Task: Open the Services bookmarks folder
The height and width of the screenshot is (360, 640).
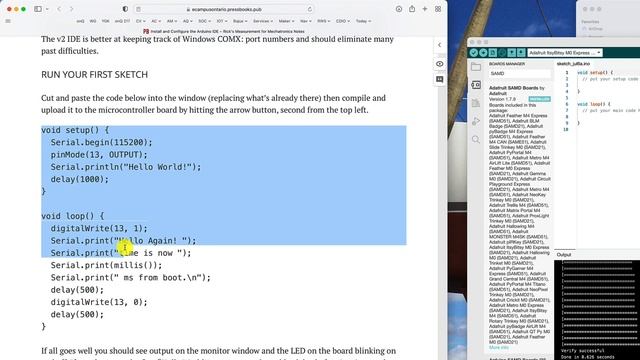Action: [263, 21]
